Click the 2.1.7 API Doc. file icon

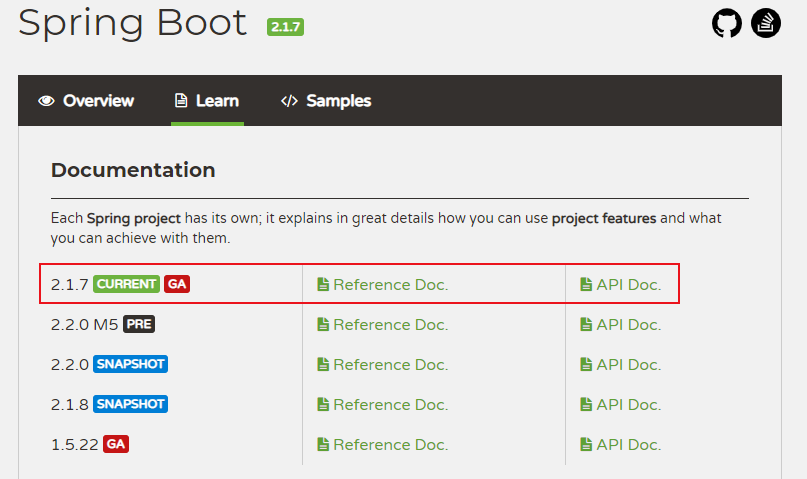[586, 285]
